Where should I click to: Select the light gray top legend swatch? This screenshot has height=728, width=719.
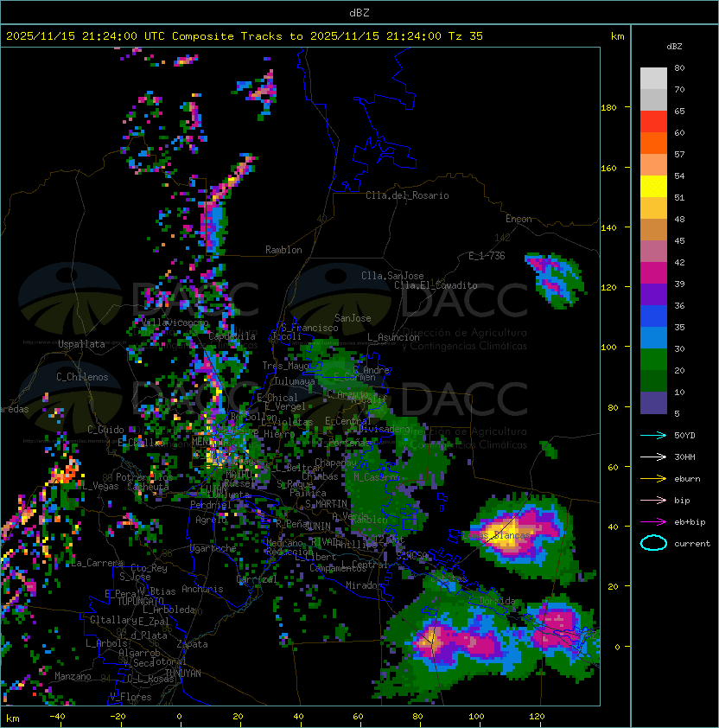pos(653,78)
